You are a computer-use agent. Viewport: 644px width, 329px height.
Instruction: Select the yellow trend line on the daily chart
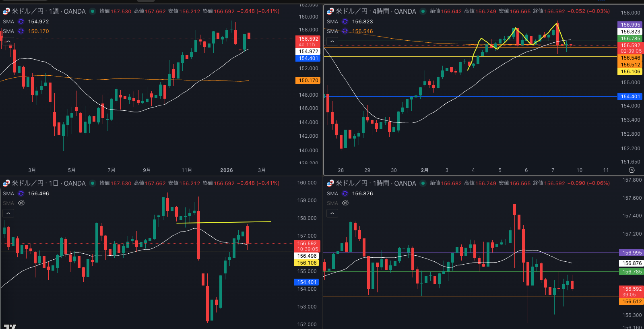pos(224,222)
